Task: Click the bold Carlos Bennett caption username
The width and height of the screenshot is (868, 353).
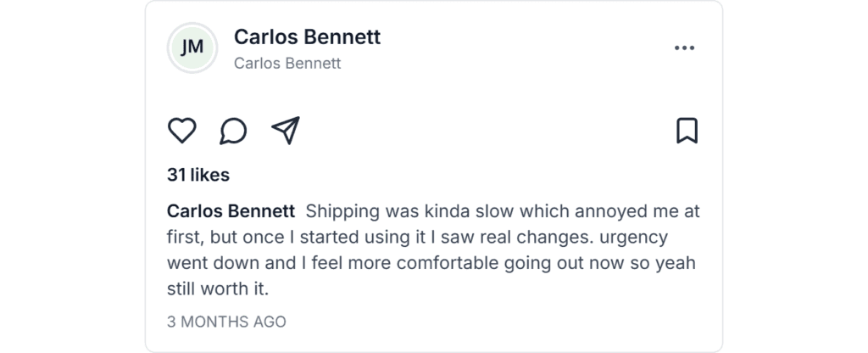Action: (231, 210)
